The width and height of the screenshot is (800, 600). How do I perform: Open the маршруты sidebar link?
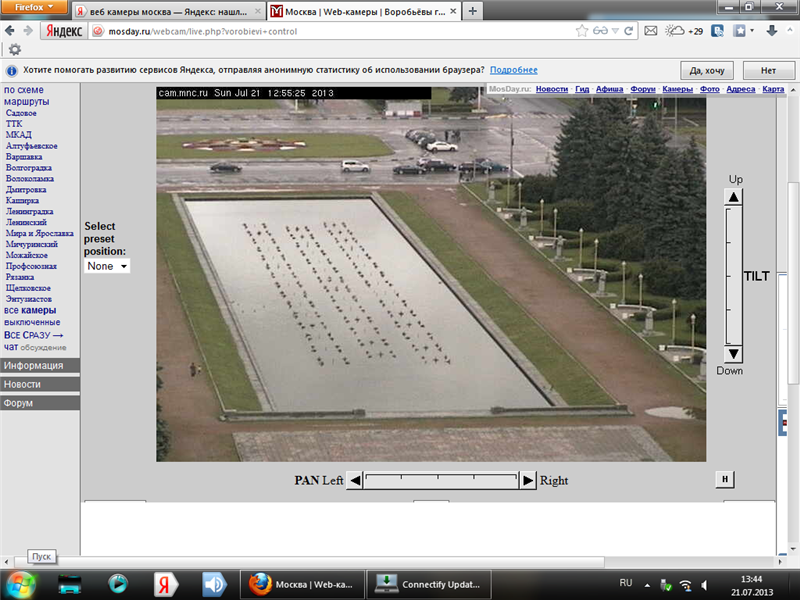27,102
